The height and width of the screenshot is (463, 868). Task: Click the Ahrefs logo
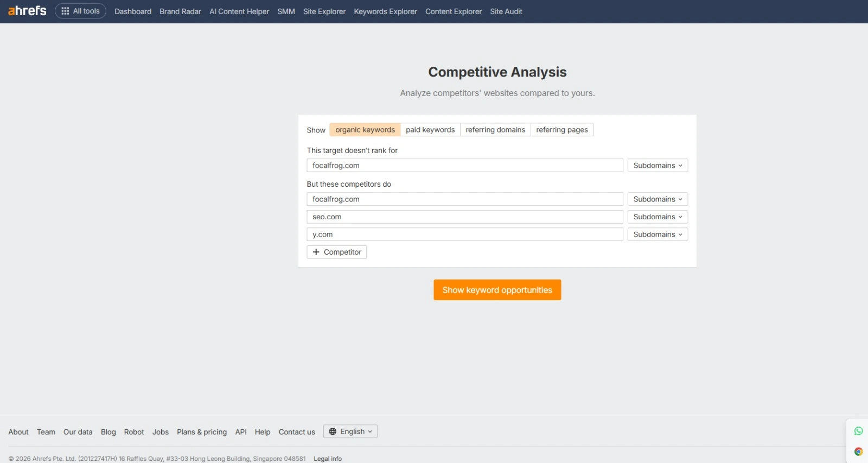pos(27,11)
